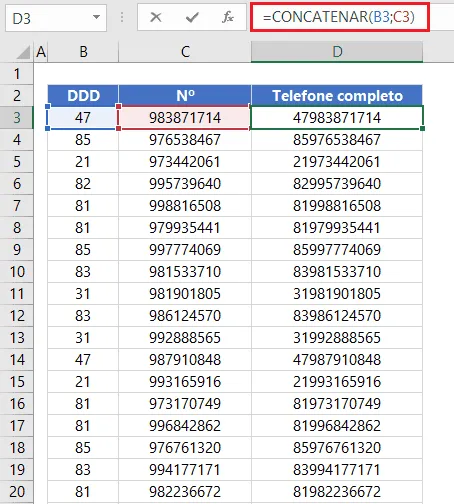Click the DDD header cell
The width and height of the screenshot is (454, 504).
coord(83,96)
